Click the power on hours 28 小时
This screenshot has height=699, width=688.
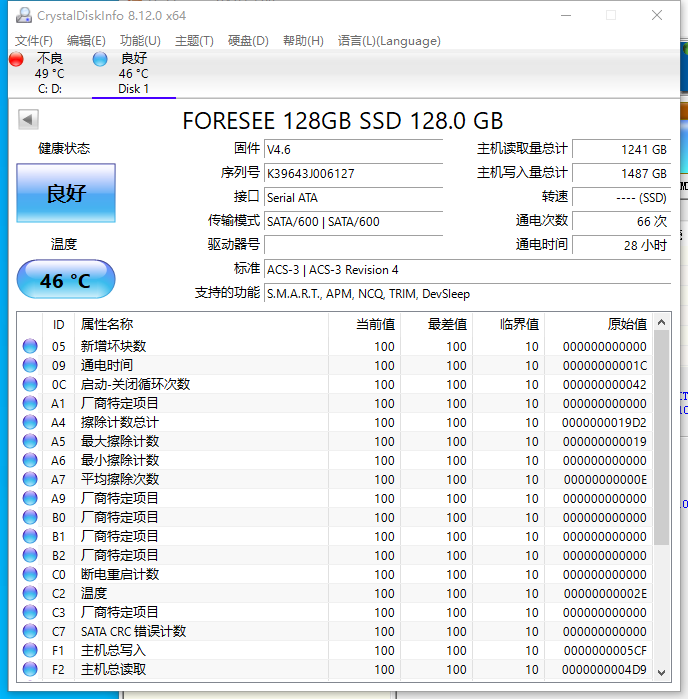(622, 245)
